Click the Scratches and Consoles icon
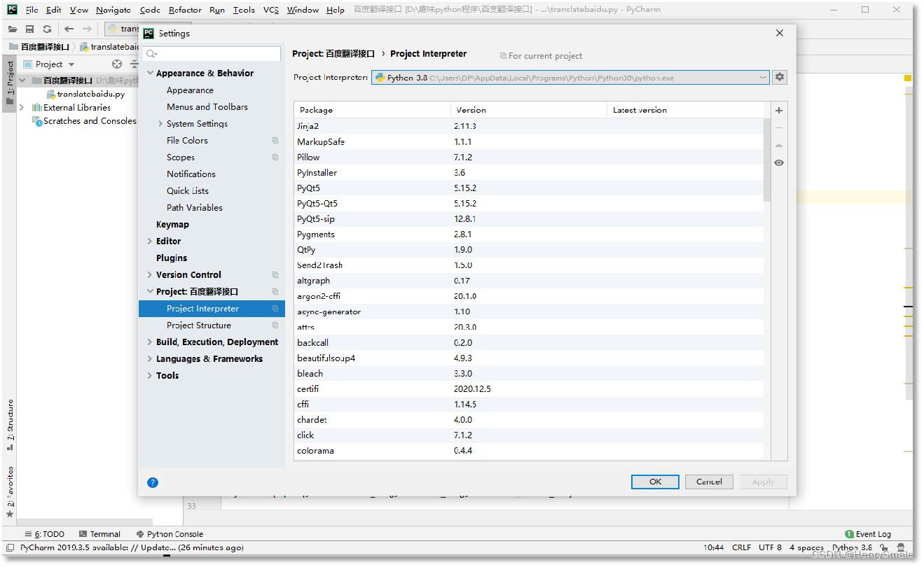924x567 pixels. click(37, 121)
